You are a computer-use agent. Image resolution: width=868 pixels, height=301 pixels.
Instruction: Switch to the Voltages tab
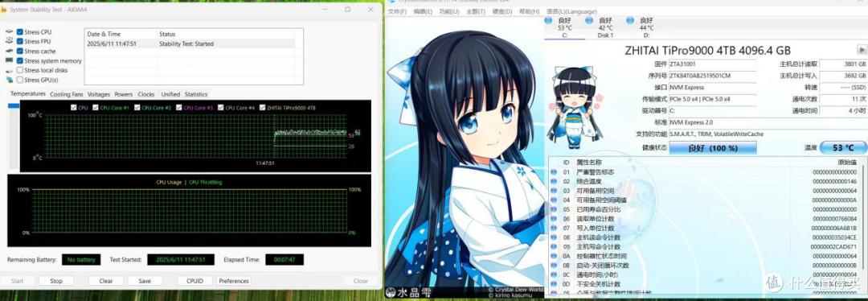tap(99, 94)
